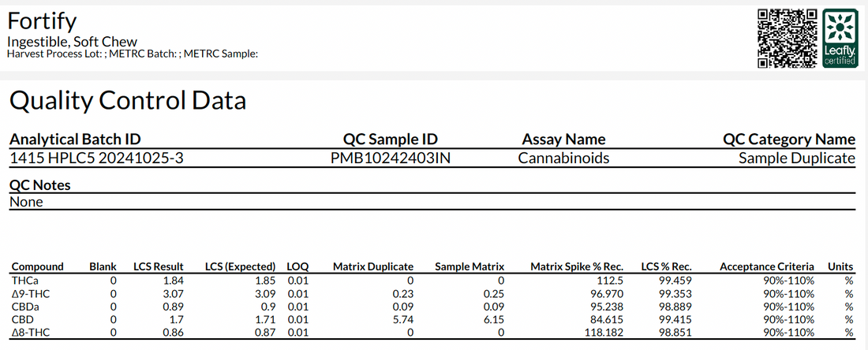Click the Compound column header

coord(37,266)
